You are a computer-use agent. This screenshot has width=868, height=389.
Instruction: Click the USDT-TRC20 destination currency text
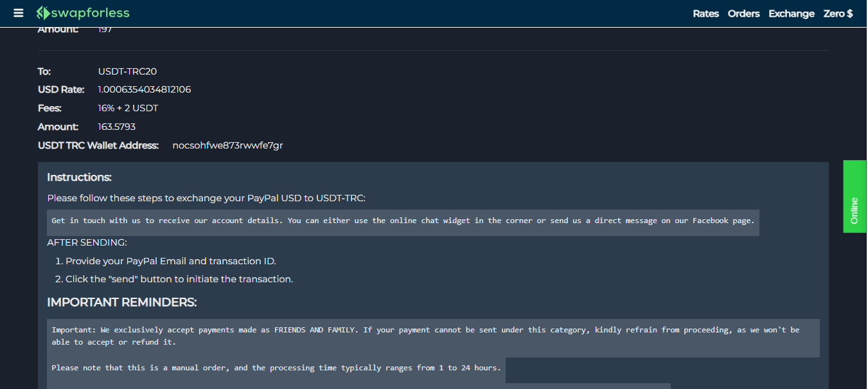(127, 71)
